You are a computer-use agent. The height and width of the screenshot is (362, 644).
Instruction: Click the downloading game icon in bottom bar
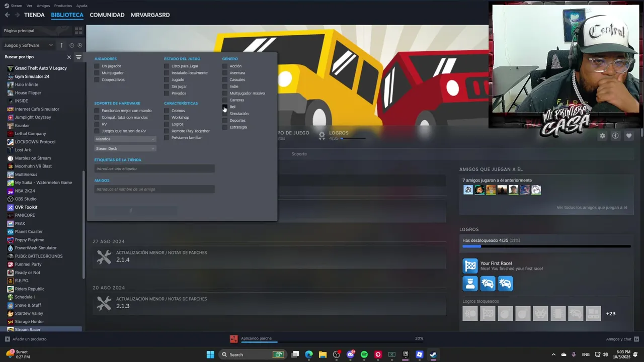coord(233,339)
